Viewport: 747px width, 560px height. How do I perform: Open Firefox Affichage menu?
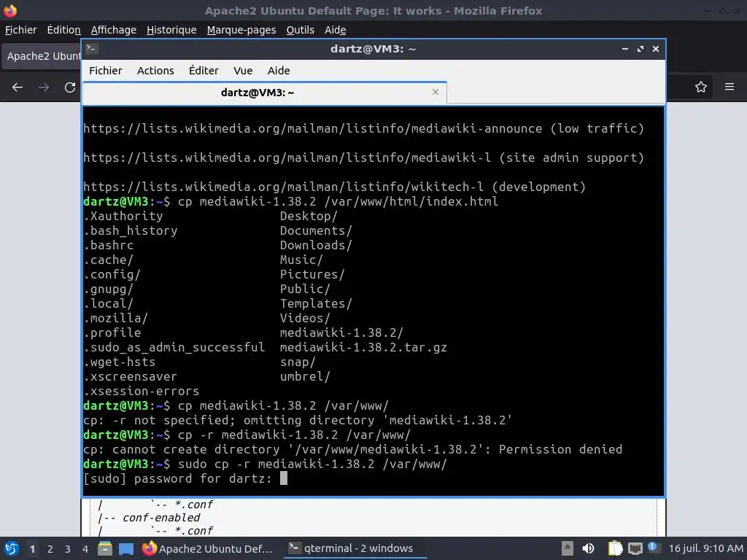113,30
